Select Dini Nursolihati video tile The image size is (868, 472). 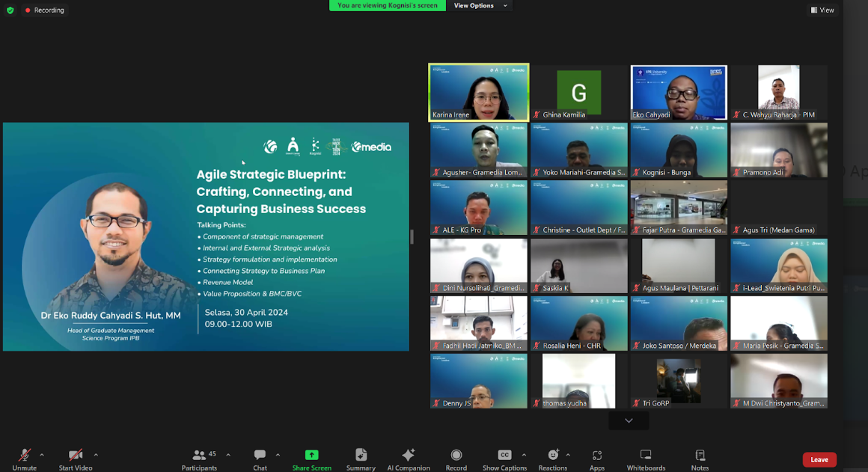479,266
